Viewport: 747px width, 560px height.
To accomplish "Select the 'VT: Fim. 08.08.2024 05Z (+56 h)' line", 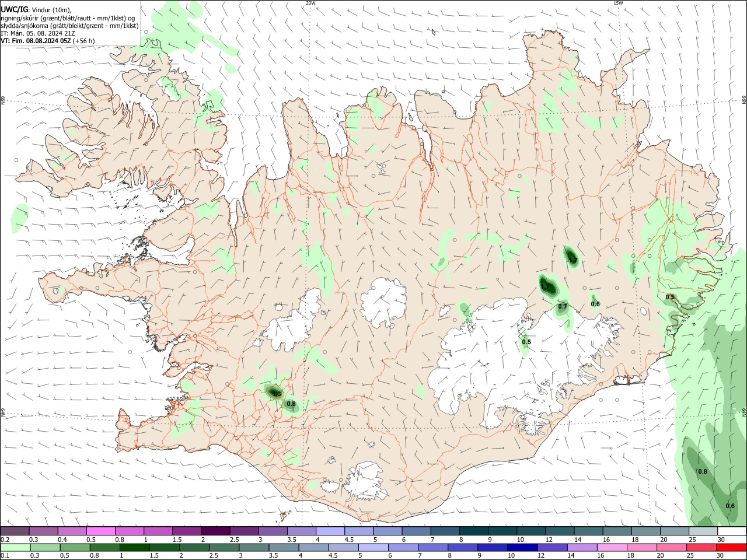I will coord(47,41).
